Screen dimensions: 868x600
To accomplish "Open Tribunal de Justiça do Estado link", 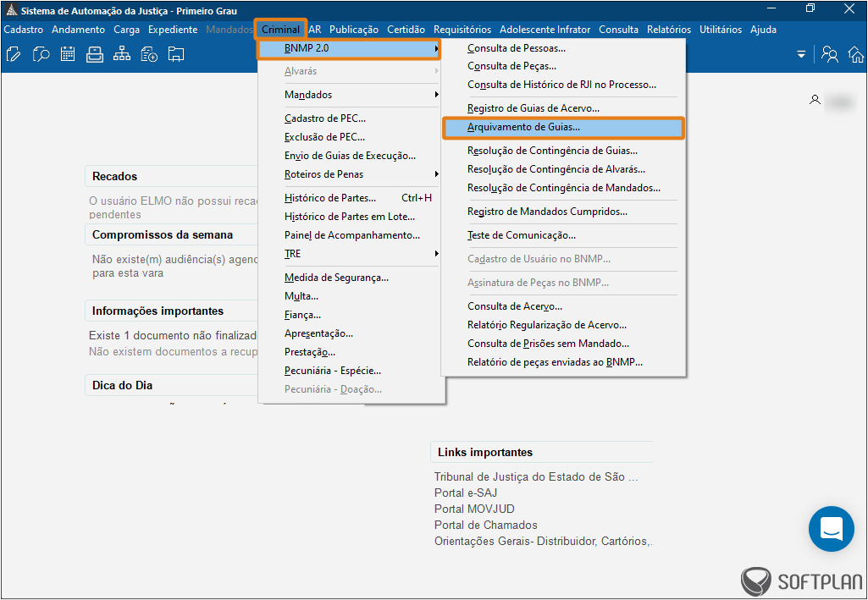I will (536, 476).
